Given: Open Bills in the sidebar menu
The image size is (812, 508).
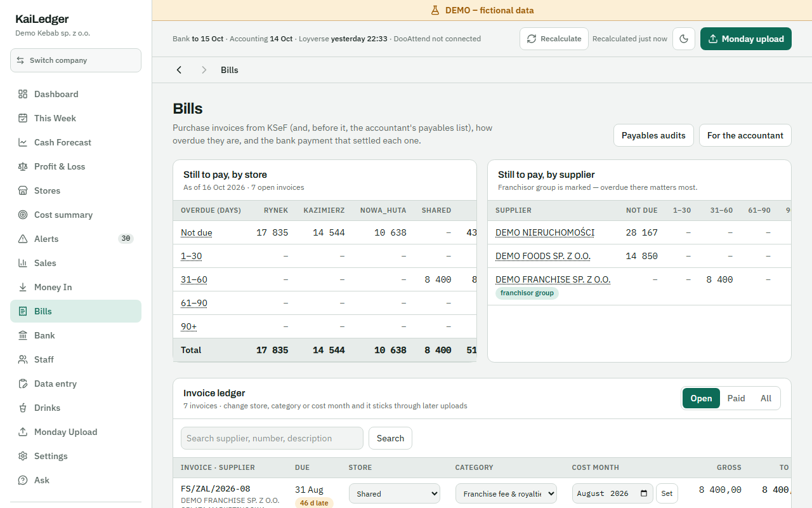Looking at the screenshot, I should tap(75, 311).
